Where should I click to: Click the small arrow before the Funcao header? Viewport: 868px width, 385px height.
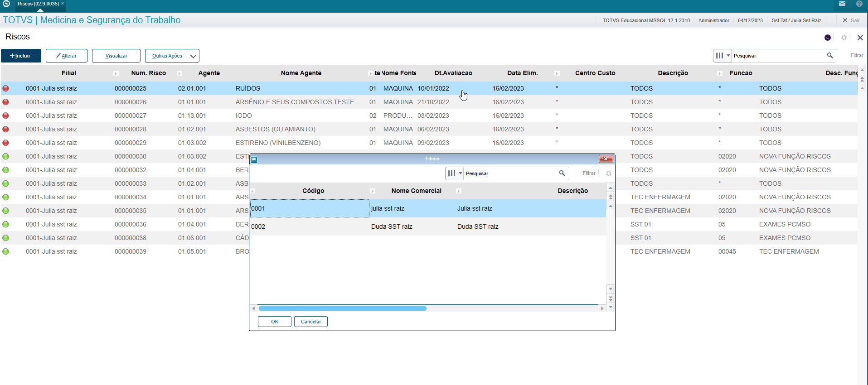[720, 73]
